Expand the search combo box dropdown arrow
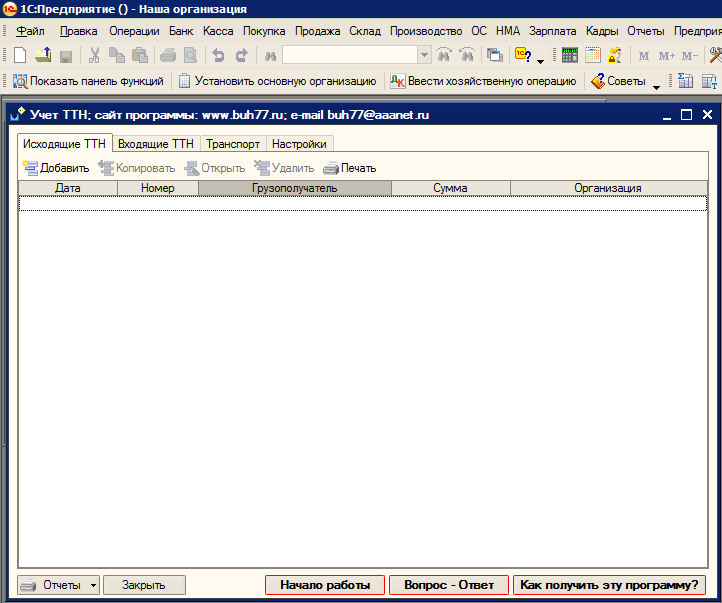 tap(424, 56)
